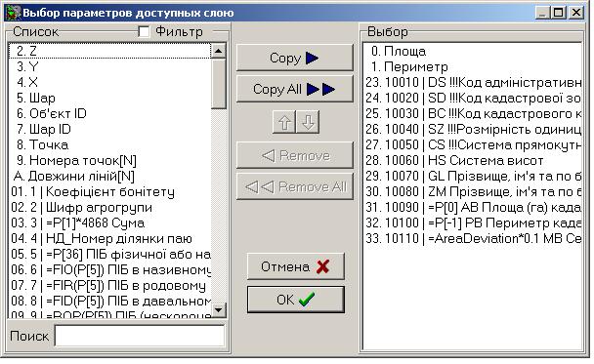The height and width of the screenshot is (364, 594).
Task: Select '01. 1 | Коефіцієнт бонітету' item
Action: coord(109,192)
